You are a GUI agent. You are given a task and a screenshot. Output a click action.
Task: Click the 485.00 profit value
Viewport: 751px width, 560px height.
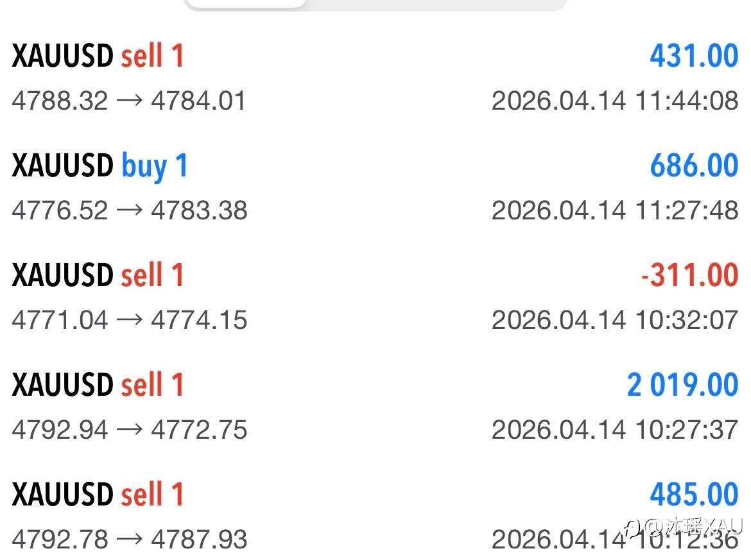tap(693, 495)
